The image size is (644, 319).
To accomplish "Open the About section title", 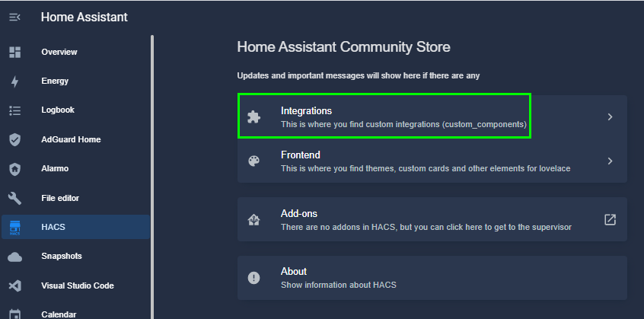I will coord(294,271).
